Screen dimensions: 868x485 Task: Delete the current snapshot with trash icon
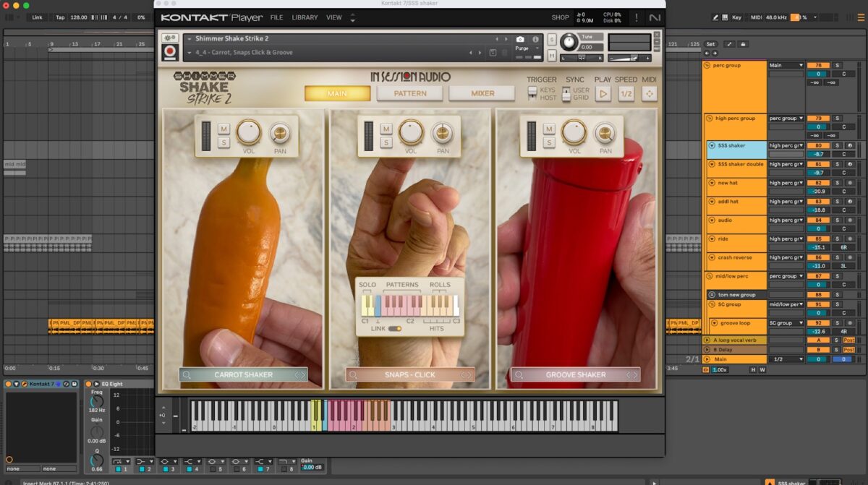pos(506,52)
